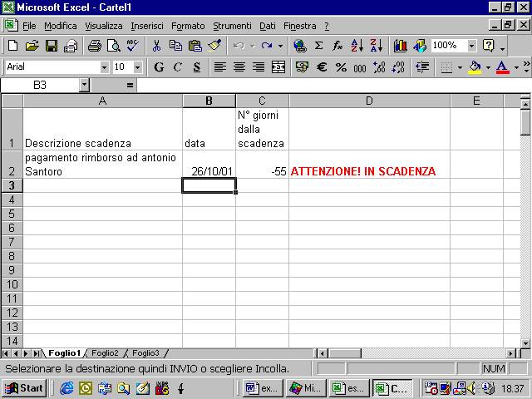Apply percent style

341,66
